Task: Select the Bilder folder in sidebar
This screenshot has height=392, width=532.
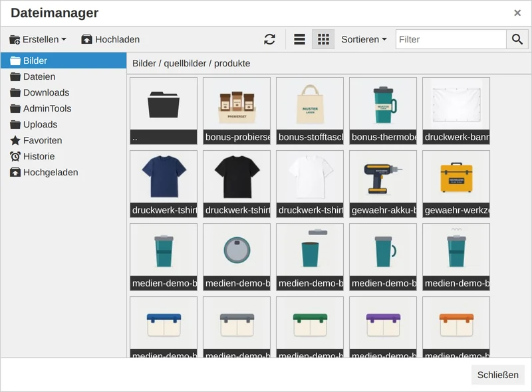Action: pyautogui.click(x=63, y=60)
